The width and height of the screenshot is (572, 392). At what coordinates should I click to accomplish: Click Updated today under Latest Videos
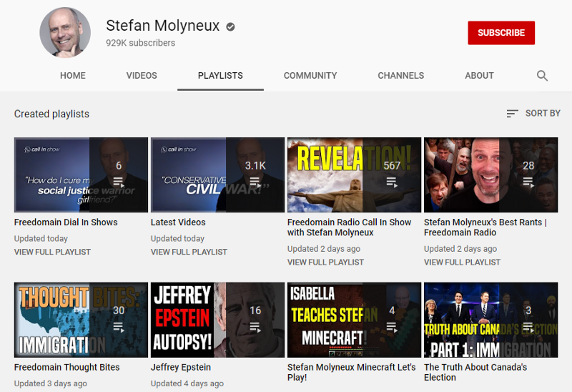pos(177,238)
